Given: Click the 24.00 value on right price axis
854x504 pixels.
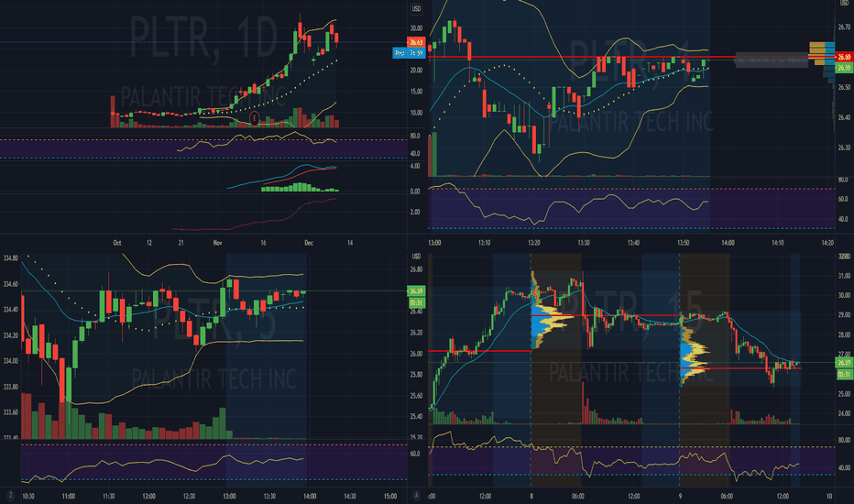Looking at the screenshot, I should 844,413.
